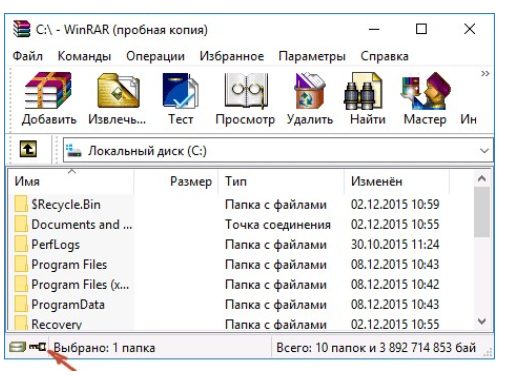The image size is (507, 377).
Task: Click the WinRAR title bar logo
Action: pyautogui.click(x=22, y=29)
